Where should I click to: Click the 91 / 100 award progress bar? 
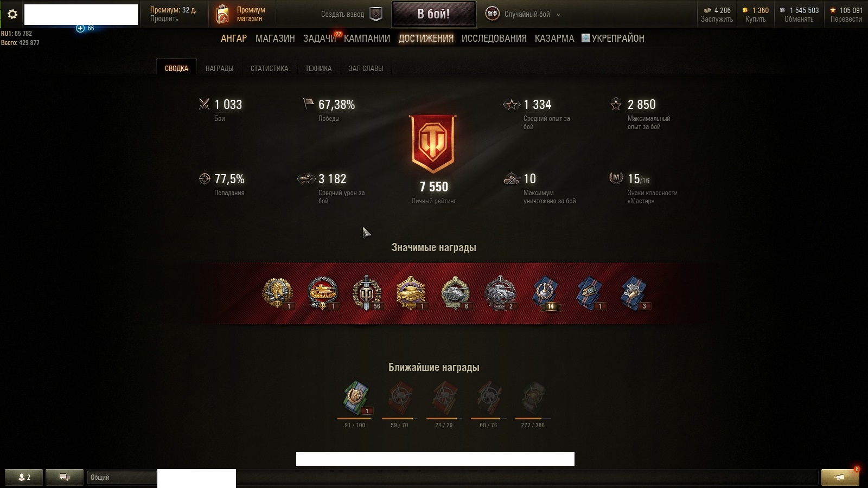pos(354,418)
